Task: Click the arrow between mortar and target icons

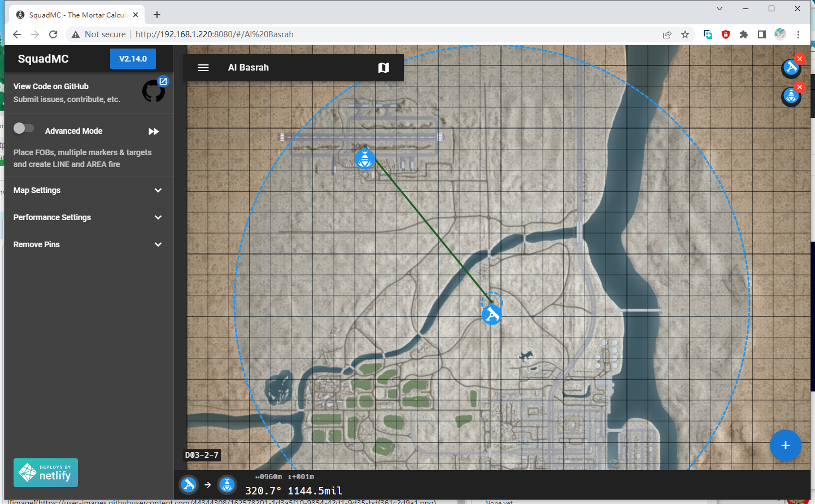Action: pyautogui.click(x=208, y=485)
